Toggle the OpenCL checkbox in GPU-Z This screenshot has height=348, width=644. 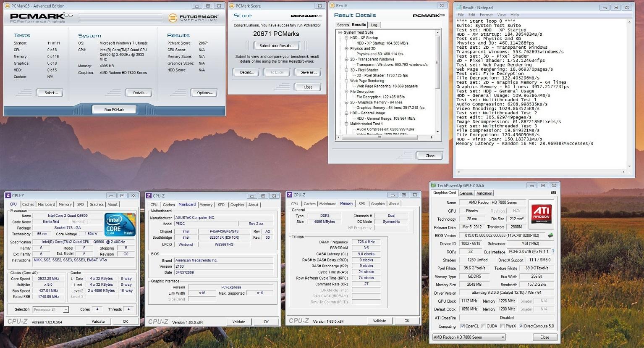(x=462, y=326)
